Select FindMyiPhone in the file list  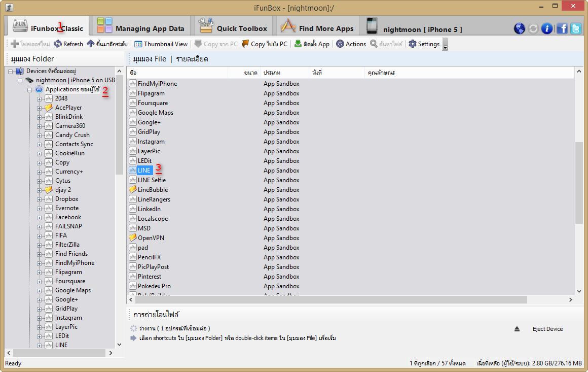[x=157, y=84]
